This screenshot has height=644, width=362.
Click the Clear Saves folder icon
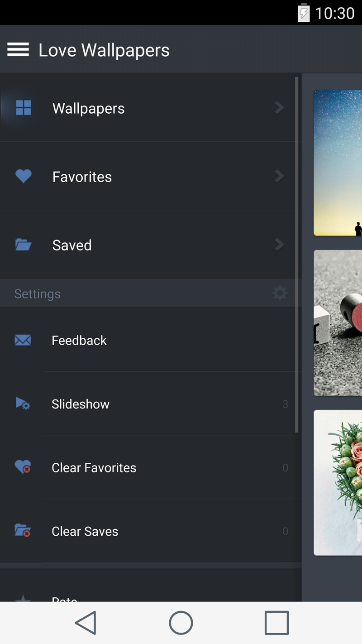(23, 531)
